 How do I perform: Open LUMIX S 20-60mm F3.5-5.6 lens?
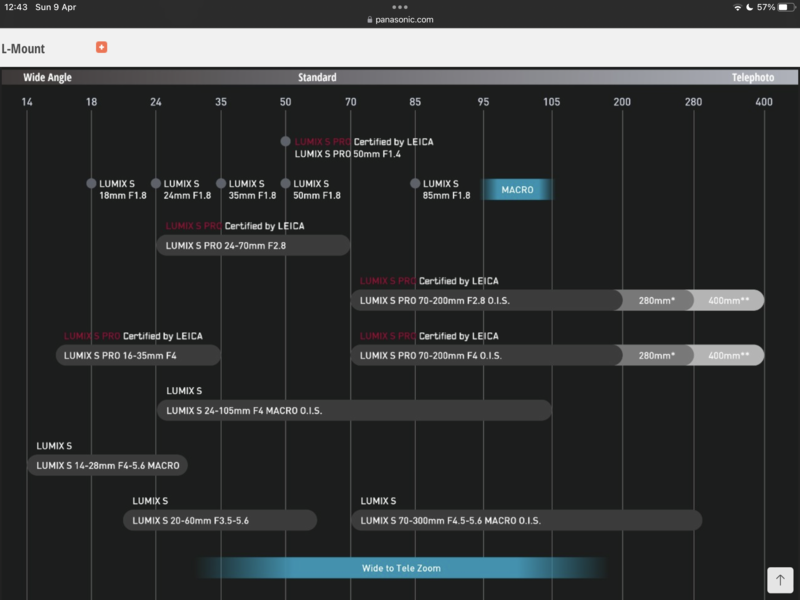[220, 520]
